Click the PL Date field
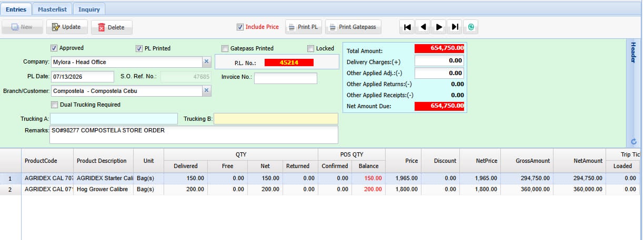 point(82,77)
